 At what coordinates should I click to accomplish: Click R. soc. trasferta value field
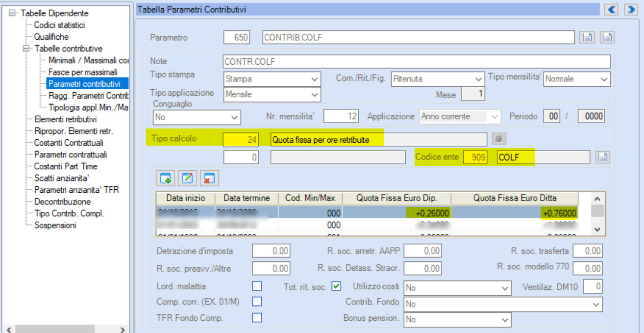(588, 251)
